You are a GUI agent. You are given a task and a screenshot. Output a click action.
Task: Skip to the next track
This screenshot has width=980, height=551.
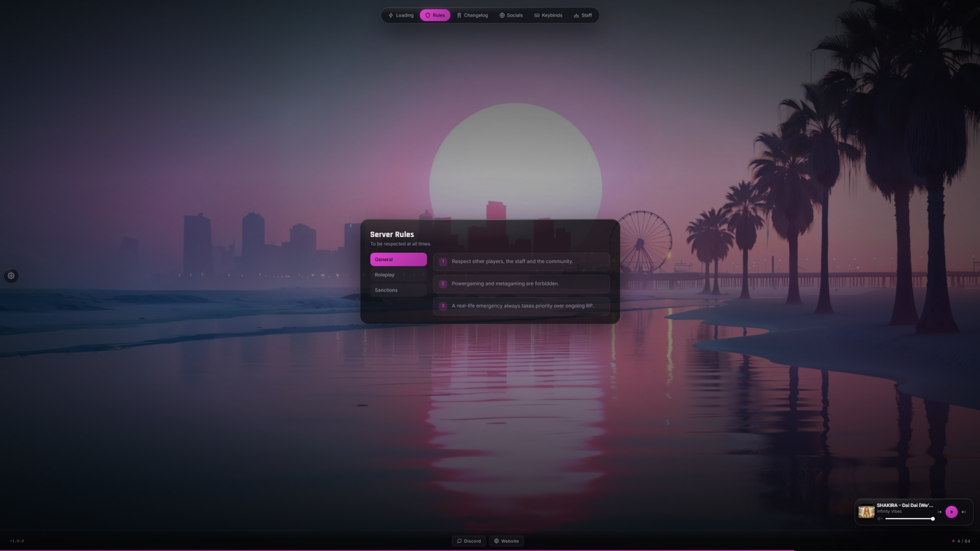coord(963,512)
